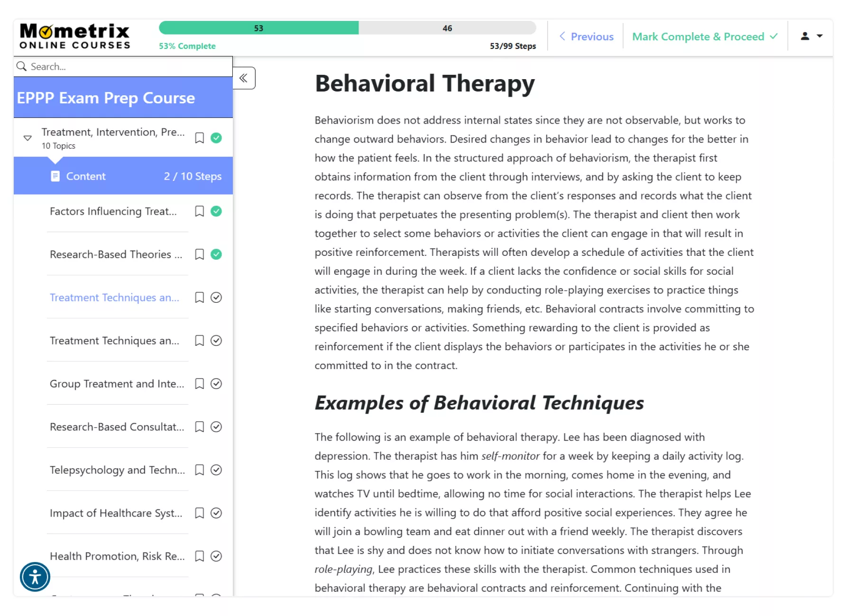The image size is (846, 616).
Task: Collapse the Treatment, Intervention section triangle
Action: click(x=28, y=138)
